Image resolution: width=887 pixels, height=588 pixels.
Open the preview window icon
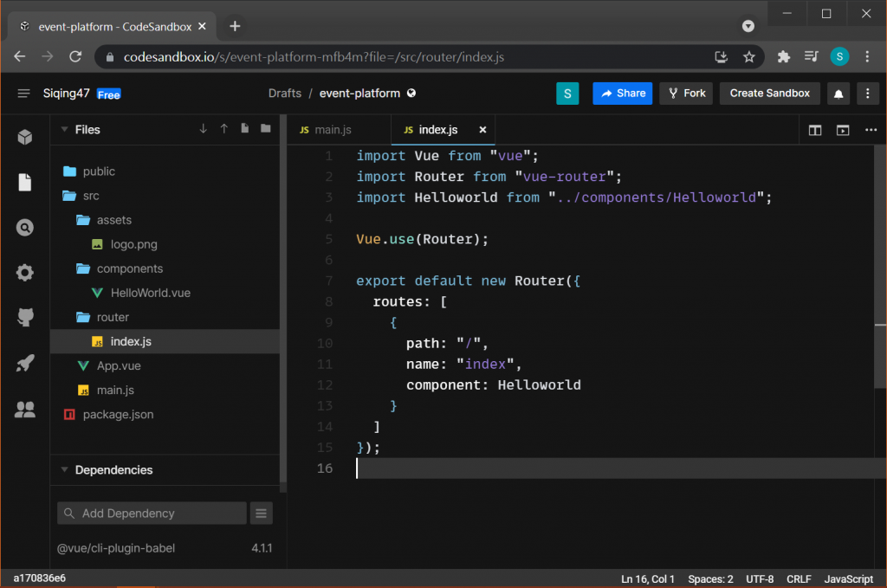coord(843,130)
